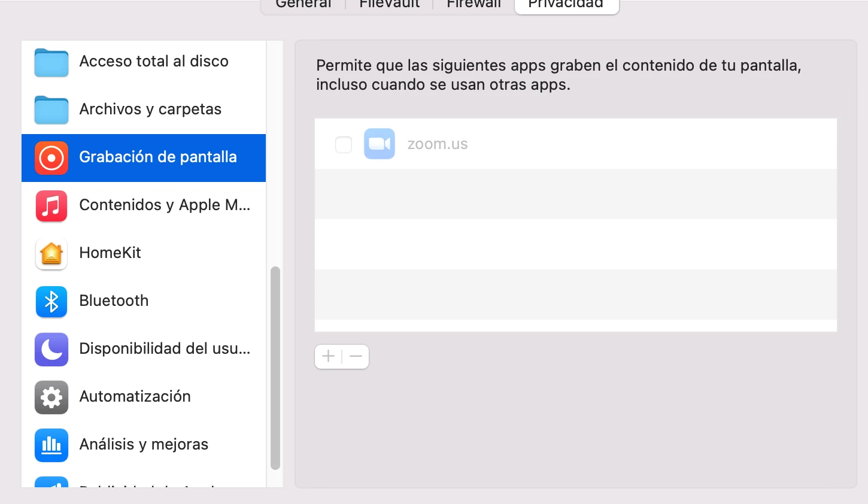Open Análisis y mejoras label
The width and height of the screenshot is (868, 504).
click(x=144, y=444)
